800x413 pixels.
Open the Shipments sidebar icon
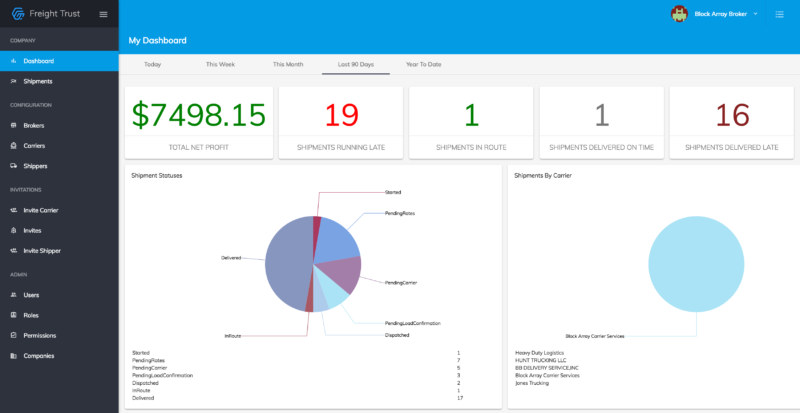coord(13,81)
